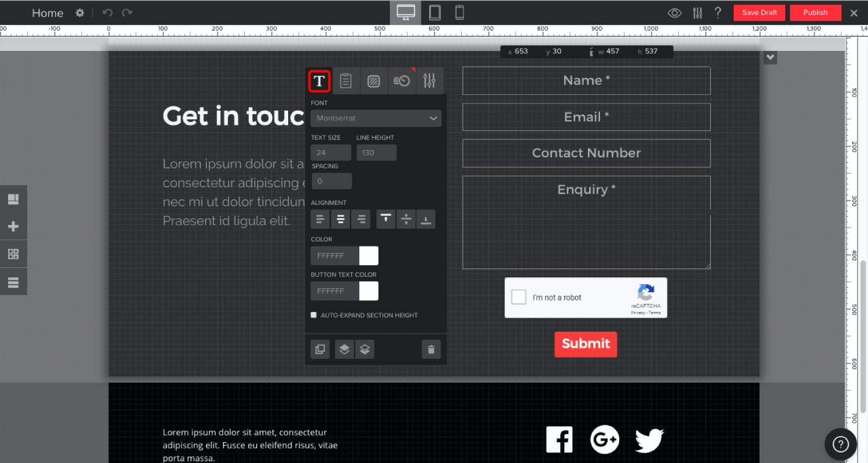Bring the element forward a layer
Screen dimensions: 868x463
pos(344,349)
